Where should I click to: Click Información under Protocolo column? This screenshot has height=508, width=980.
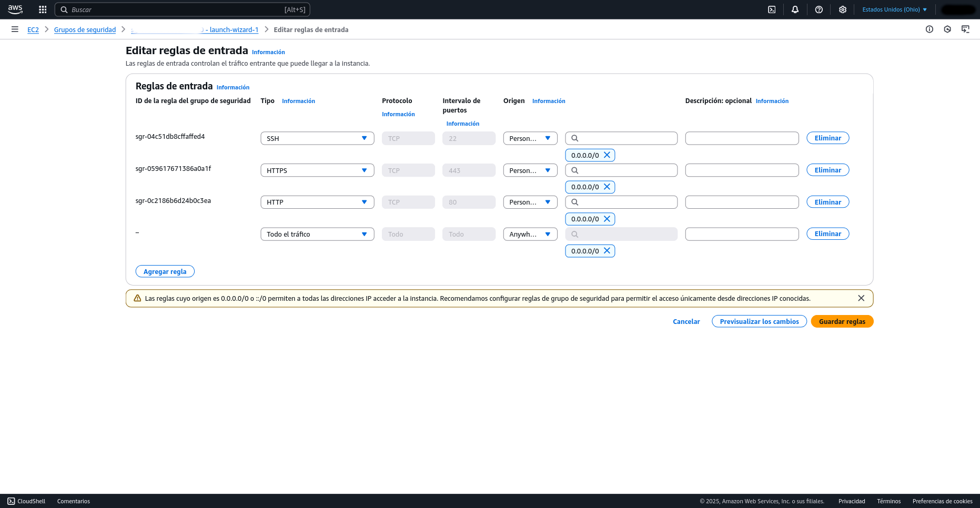[398, 114]
